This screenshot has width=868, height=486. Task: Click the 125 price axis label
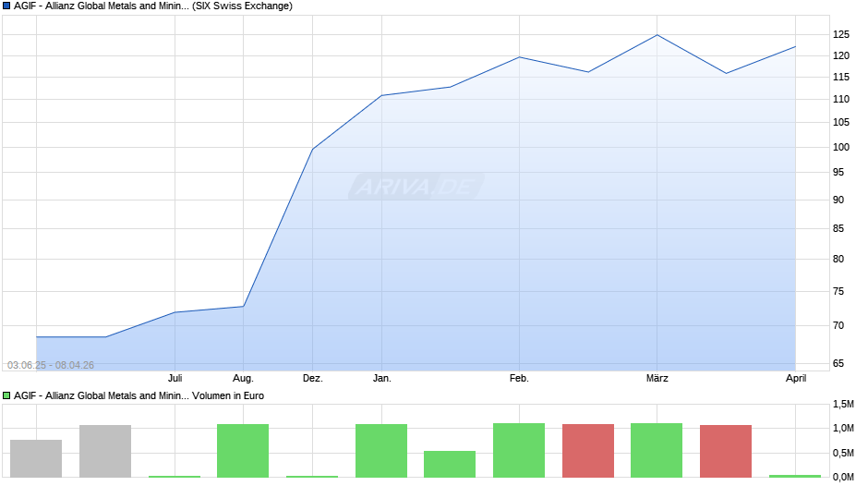pyautogui.click(x=841, y=35)
